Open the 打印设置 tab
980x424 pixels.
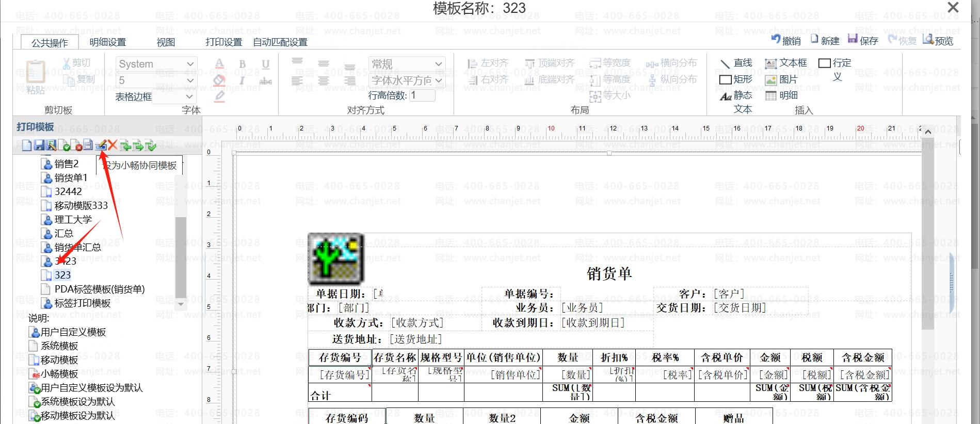(x=223, y=42)
